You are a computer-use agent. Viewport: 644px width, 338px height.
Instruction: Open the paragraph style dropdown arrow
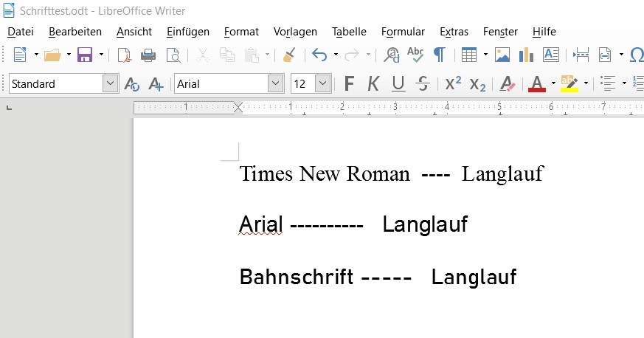point(110,84)
